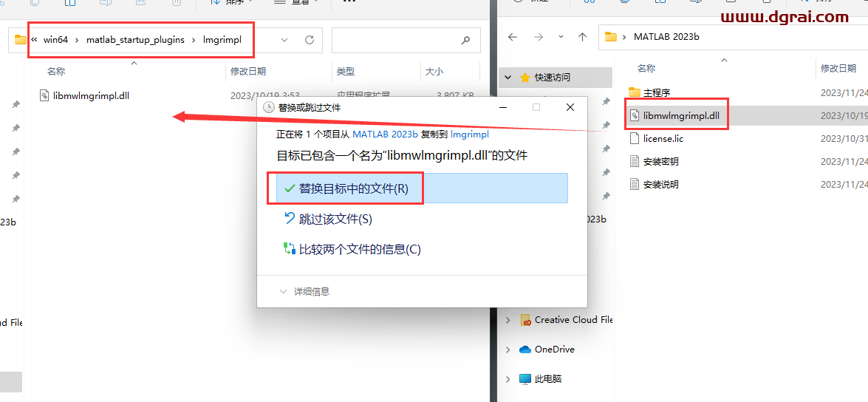Open chevron before MATLAB 2023b breadcrumb

[625, 37]
